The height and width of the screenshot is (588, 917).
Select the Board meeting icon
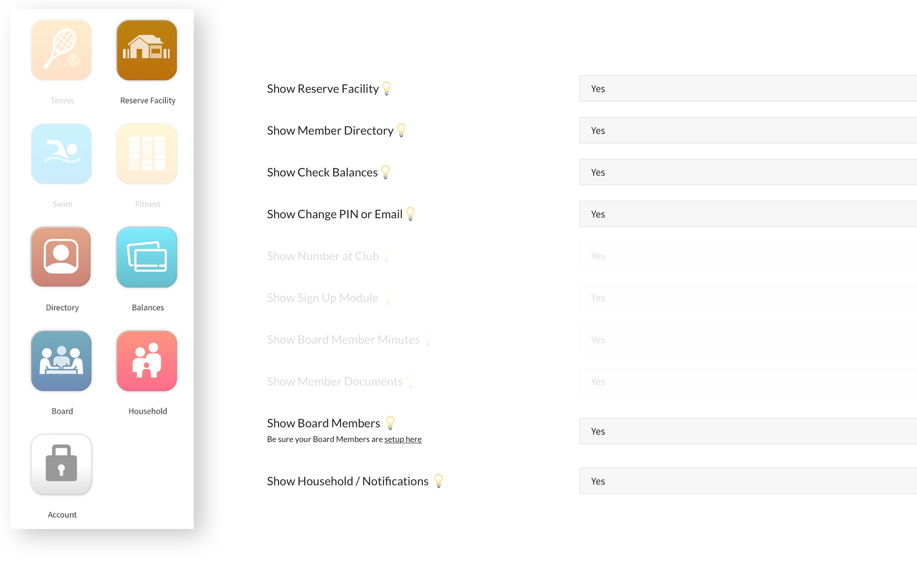pos(61,361)
